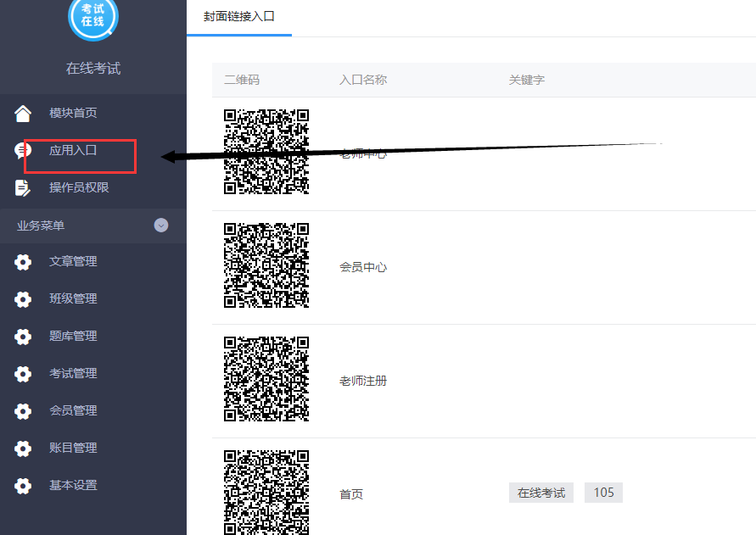
Task: Click the 入口名称 column header
Action: tap(363, 80)
